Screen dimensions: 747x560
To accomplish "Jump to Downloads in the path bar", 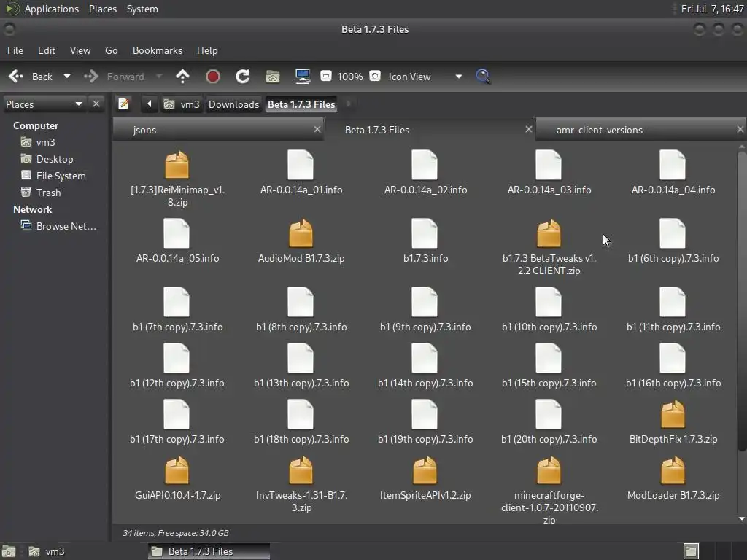I will click(233, 104).
